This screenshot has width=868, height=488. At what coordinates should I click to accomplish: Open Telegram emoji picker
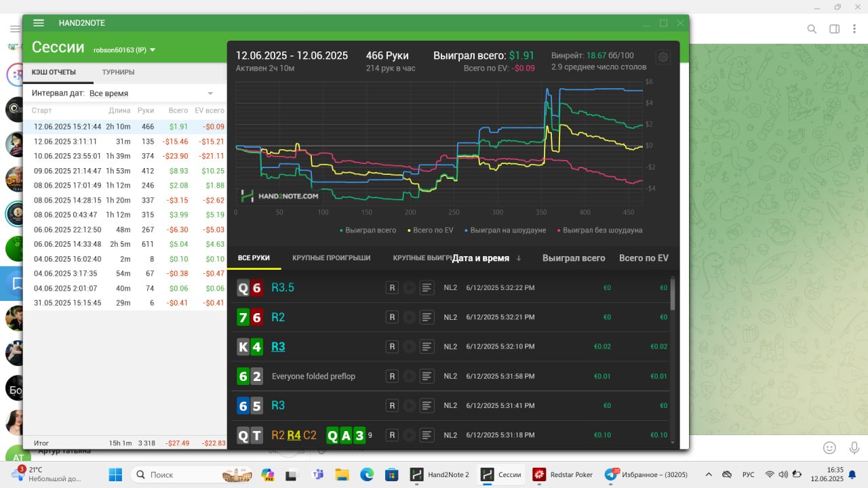click(x=829, y=448)
